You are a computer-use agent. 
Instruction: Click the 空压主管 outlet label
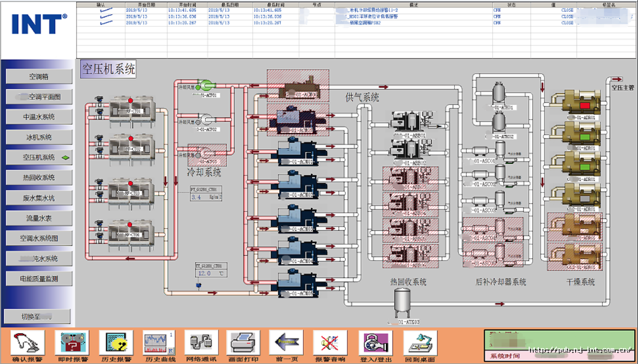click(623, 88)
